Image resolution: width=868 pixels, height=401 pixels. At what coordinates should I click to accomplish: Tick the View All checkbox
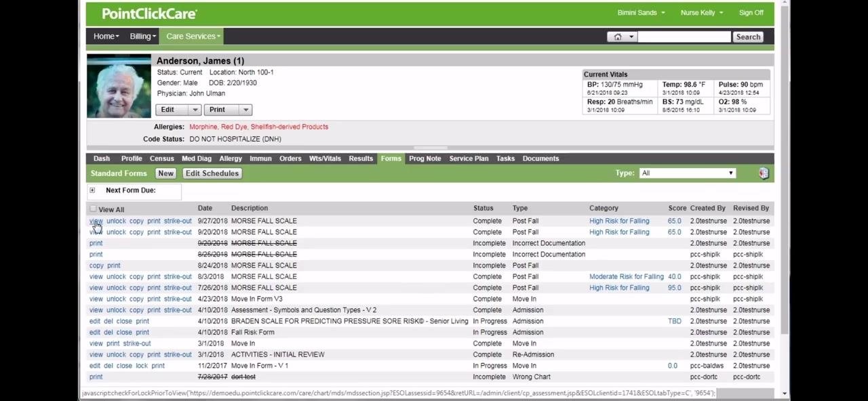[93, 209]
